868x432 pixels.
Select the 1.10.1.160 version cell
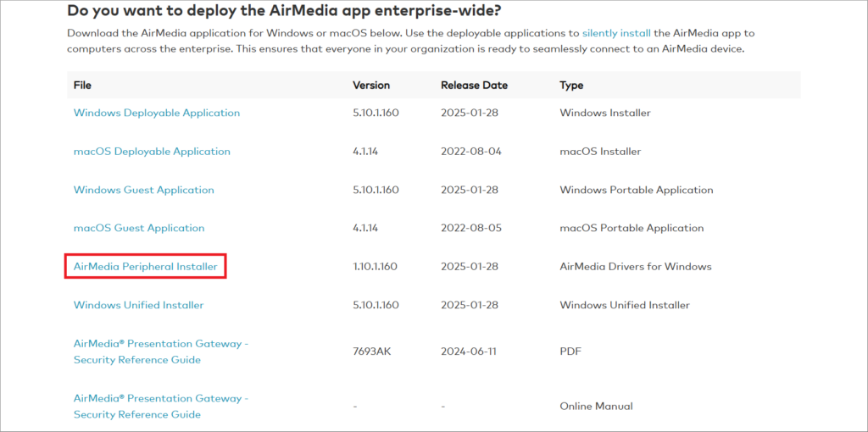pos(375,267)
